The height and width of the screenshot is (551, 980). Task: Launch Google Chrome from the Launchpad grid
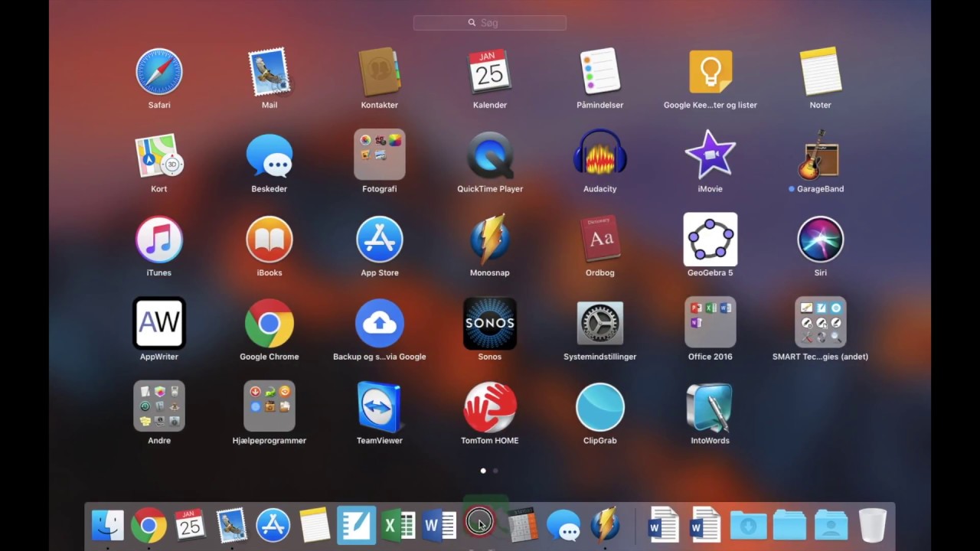coord(269,323)
